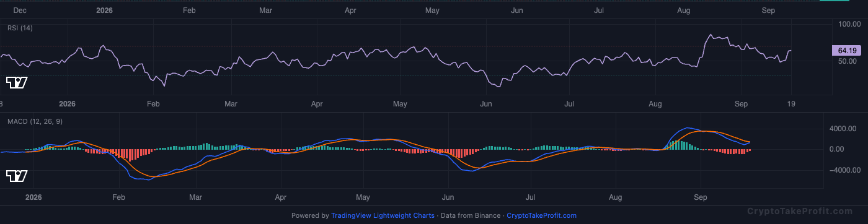Select the MACD (12, 26, 9) indicator label
This screenshot has width=868, height=224.
click(34, 121)
